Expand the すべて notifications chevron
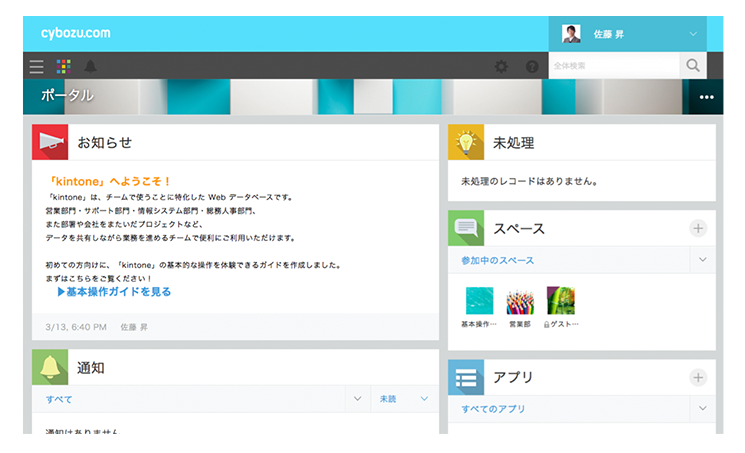 (357, 399)
